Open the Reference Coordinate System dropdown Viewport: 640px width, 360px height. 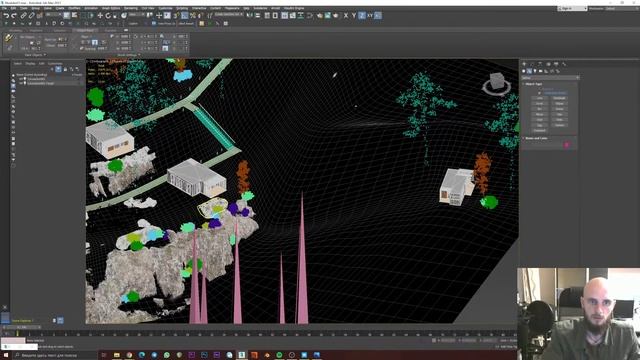click(136, 15)
